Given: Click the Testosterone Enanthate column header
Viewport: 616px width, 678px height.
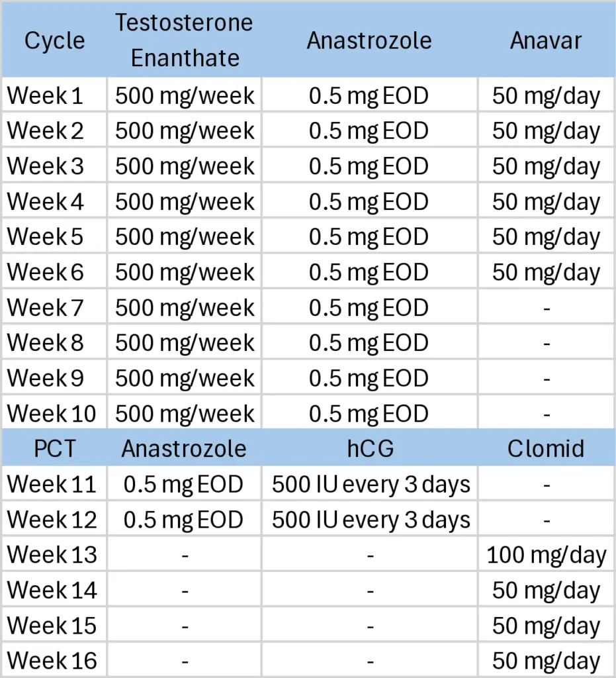Looking at the screenshot, I should [x=185, y=40].
